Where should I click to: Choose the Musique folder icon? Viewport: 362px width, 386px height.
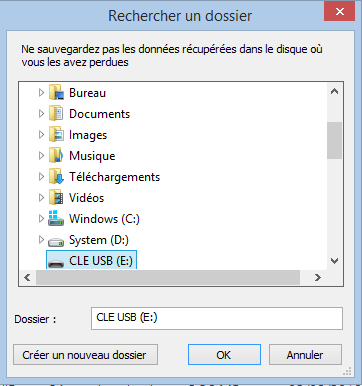[x=56, y=156]
